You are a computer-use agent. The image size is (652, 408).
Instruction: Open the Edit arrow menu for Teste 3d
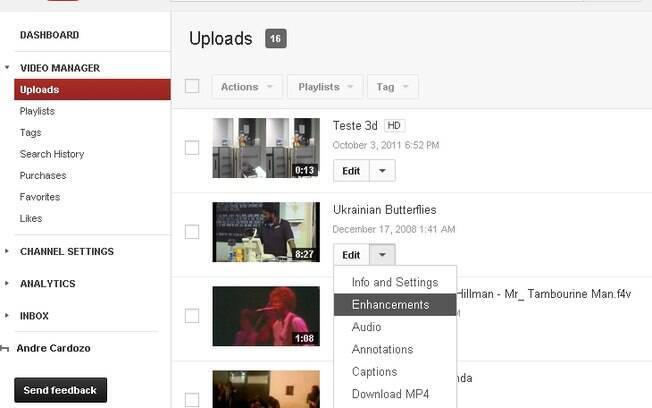(382, 171)
